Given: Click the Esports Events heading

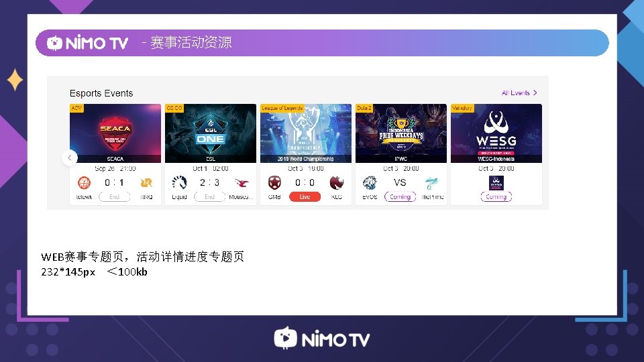Looking at the screenshot, I should coord(101,93).
